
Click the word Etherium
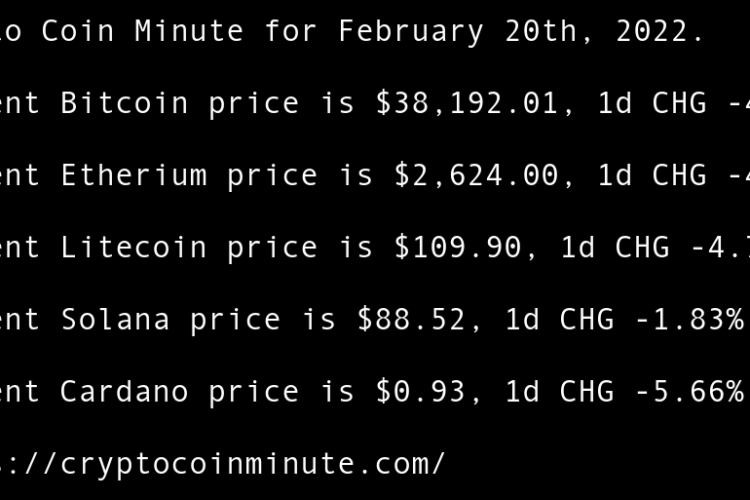(134, 175)
